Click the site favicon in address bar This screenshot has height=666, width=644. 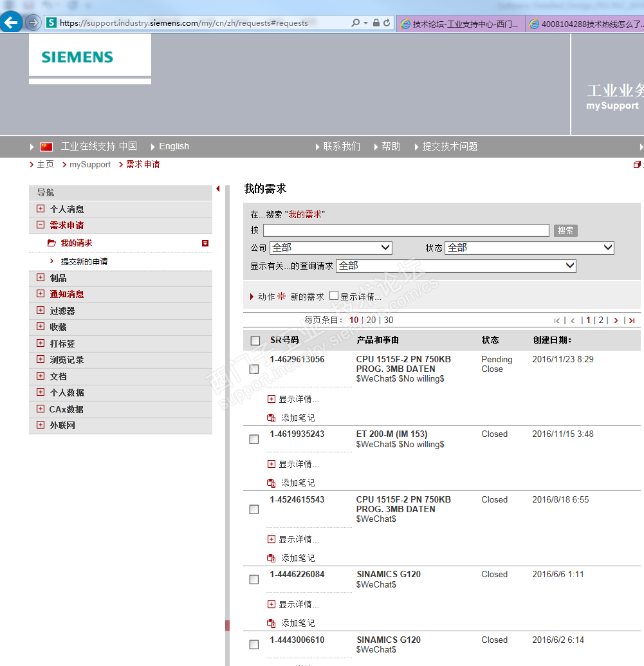point(51,23)
